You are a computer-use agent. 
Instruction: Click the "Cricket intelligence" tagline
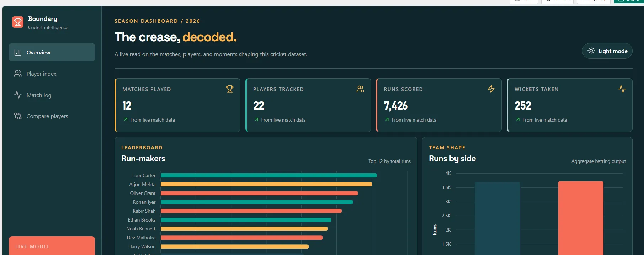pyautogui.click(x=48, y=27)
